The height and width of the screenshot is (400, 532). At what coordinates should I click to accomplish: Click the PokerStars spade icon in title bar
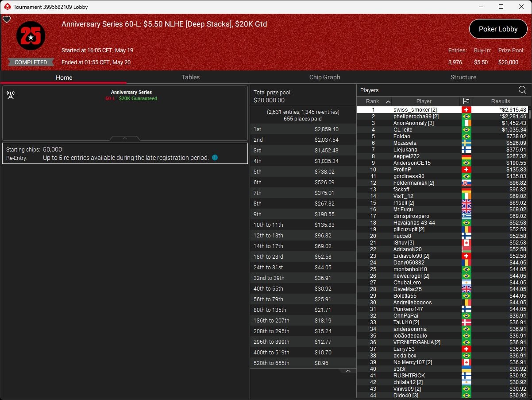coord(7,7)
